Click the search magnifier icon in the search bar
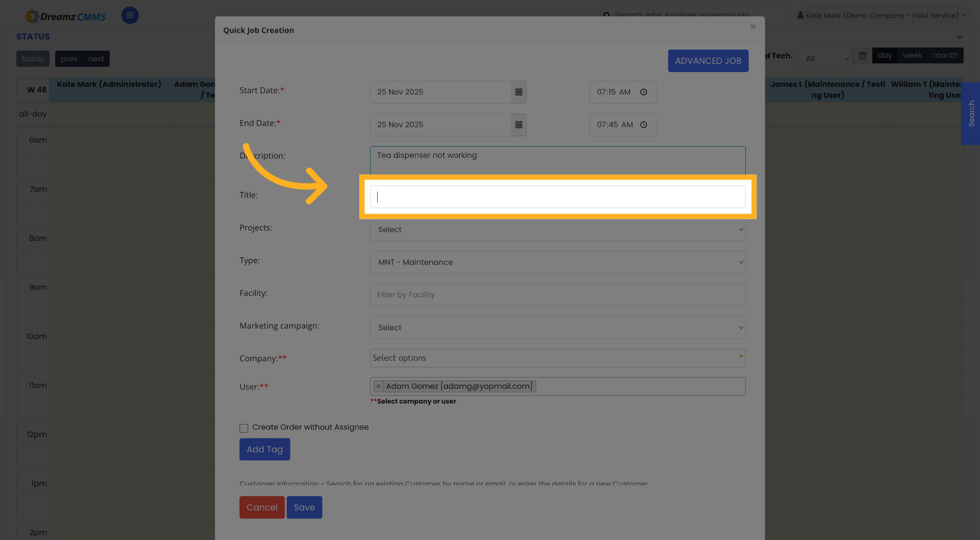 607,15
